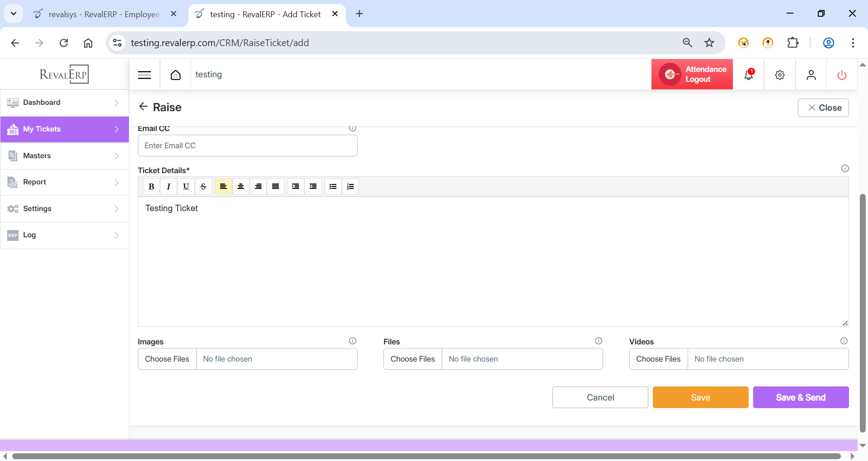Viewport: 868px width, 461px height.
Task: Click the hamburger menu icon
Action: pyautogui.click(x=144, y=75)
